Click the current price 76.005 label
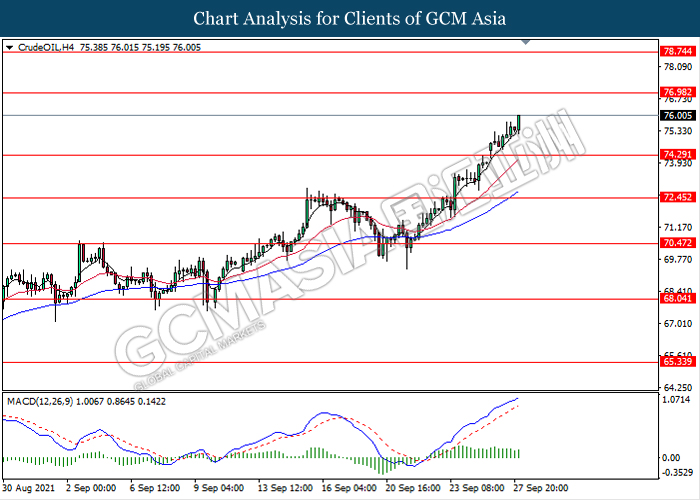700x500 pixels. click(x=677, y=116)
